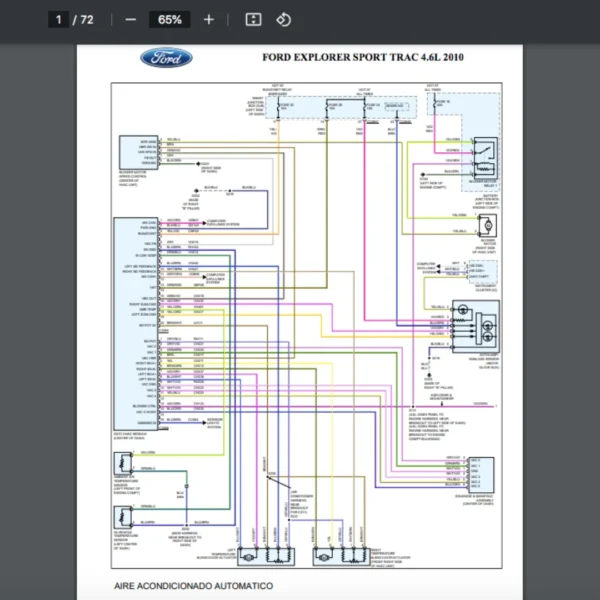Click the Ford oval logo

tap(166, 57)
